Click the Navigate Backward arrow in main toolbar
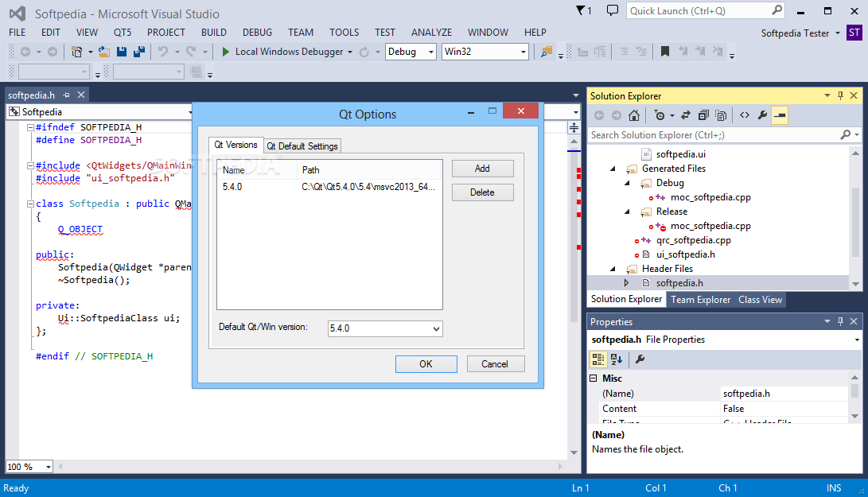 point(25,52)
